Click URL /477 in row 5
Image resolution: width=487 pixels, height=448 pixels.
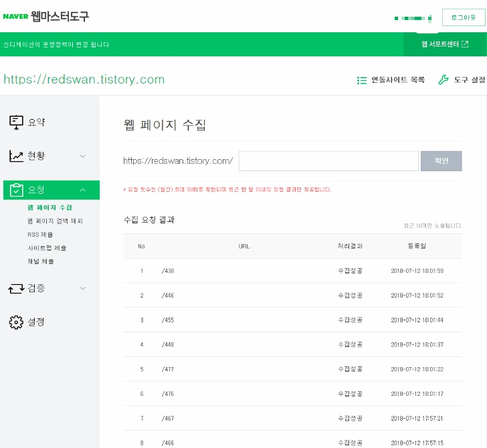tap(168, 369)
